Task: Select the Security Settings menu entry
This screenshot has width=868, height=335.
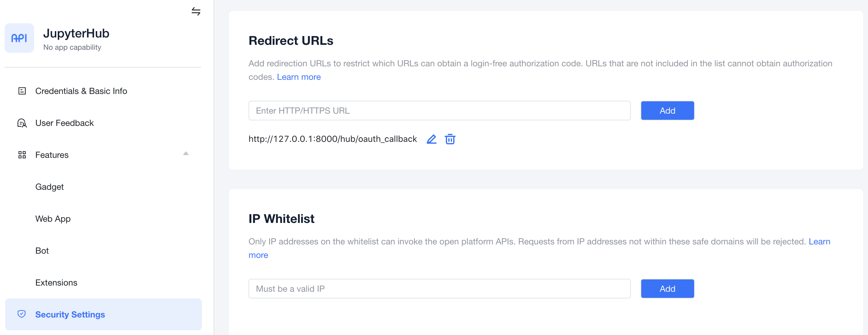Action: click(70, 314)
